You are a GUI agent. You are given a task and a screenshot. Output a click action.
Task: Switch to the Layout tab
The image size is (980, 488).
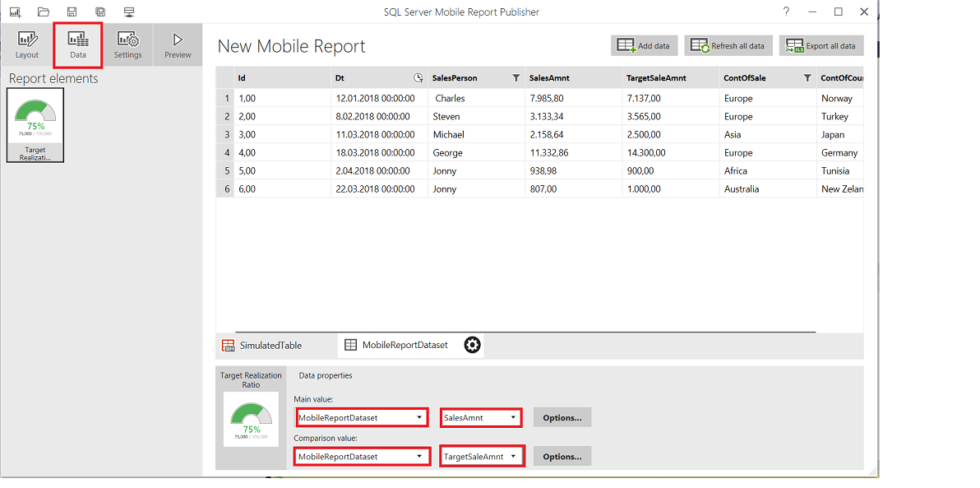[x=27, y=45]
